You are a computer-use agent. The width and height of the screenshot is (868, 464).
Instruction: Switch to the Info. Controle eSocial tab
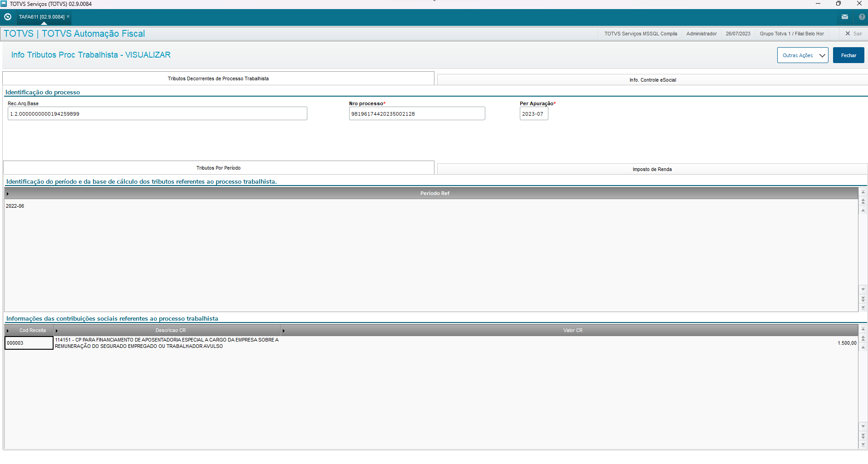click(x=652, y=80)
